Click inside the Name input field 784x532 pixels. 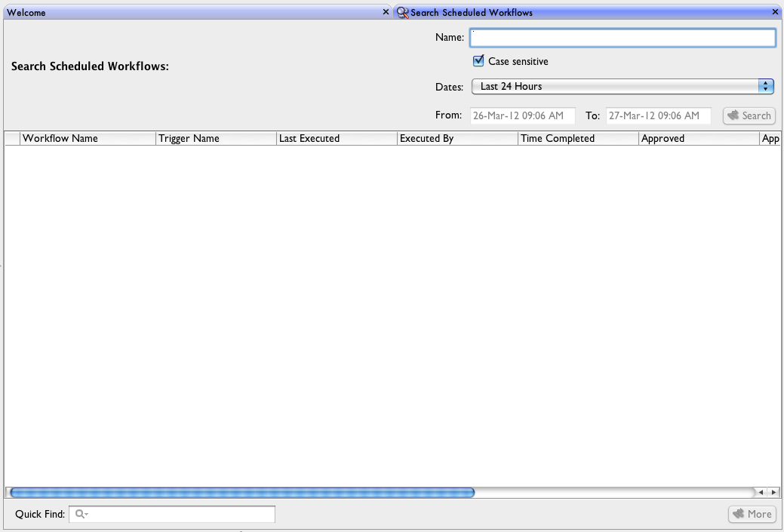point(623,37)
